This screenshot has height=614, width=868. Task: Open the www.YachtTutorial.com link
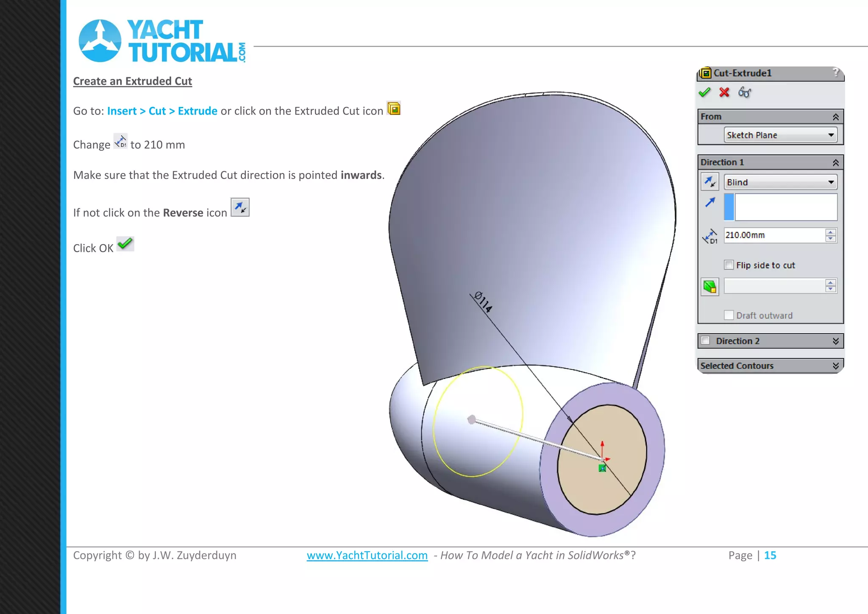[x=367, y=555]
